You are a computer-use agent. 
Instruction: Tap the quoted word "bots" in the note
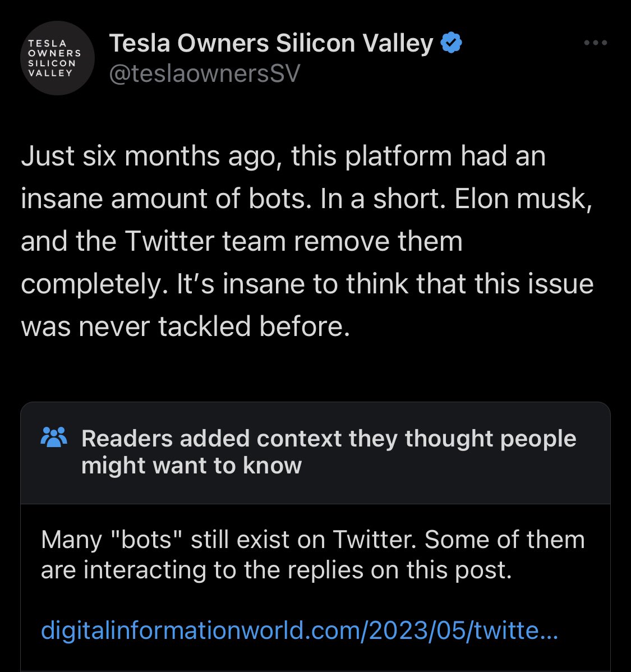tap(146, 539)
